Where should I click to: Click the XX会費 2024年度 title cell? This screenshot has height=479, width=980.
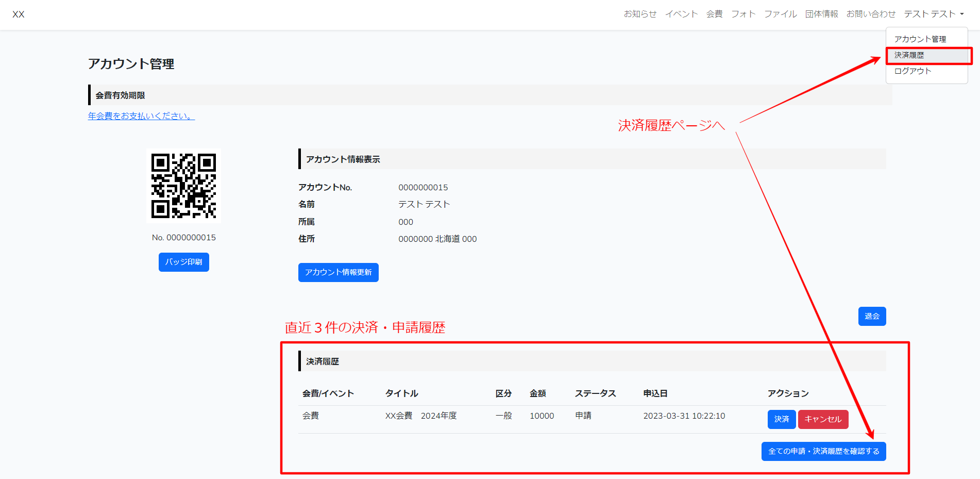pyautogui.click(x=421, y=416)
